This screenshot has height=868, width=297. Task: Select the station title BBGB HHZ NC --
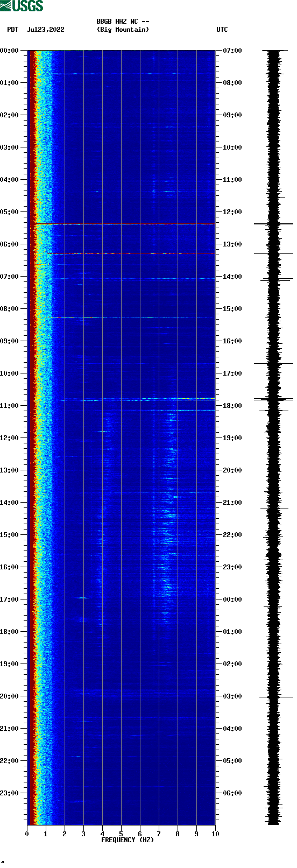coord(123,22)
